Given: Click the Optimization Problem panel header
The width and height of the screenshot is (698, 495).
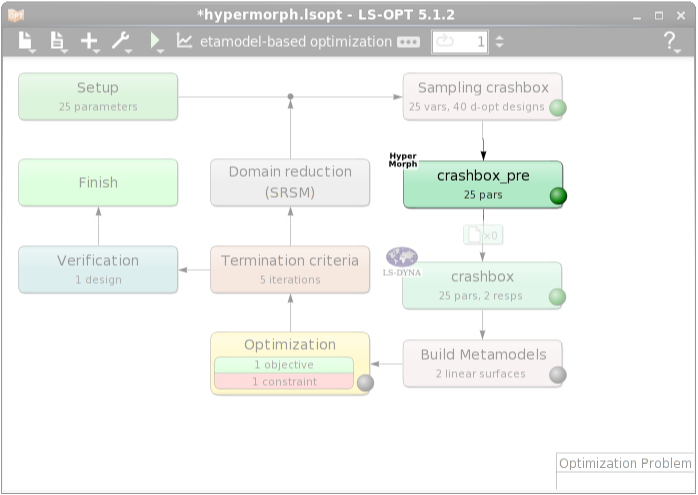Looking at the screenshot, I should (x=625, y=463).
